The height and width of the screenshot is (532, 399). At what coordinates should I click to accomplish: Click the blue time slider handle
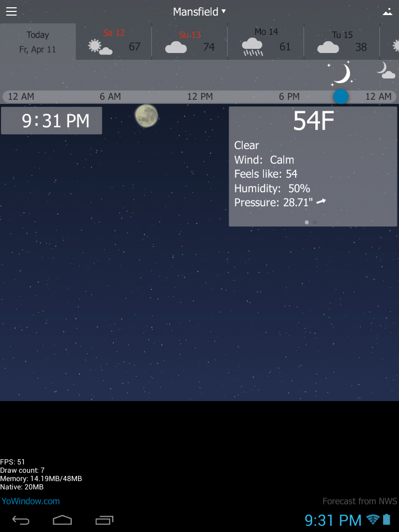click(341, 97)
